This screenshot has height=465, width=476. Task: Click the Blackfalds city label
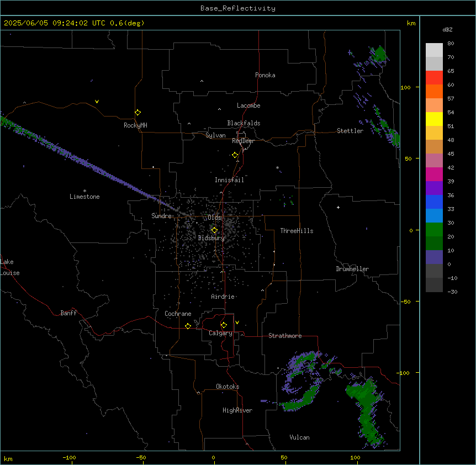[x=244, y=123]
